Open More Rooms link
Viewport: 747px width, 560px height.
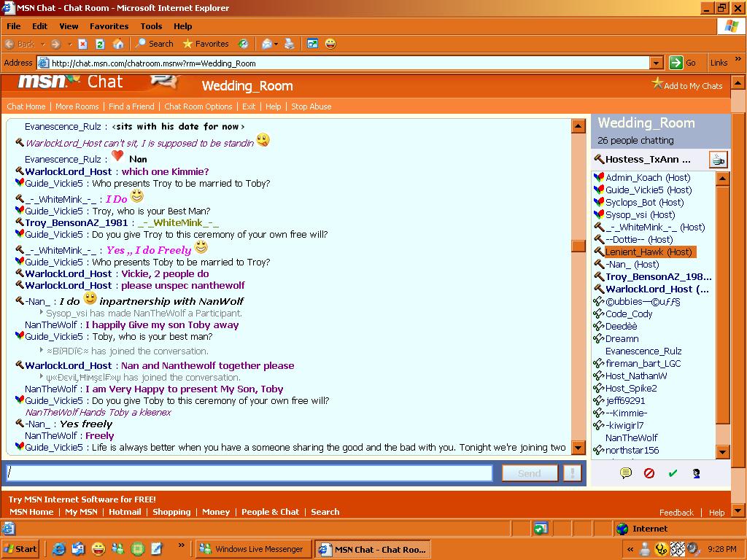point(77,106)
